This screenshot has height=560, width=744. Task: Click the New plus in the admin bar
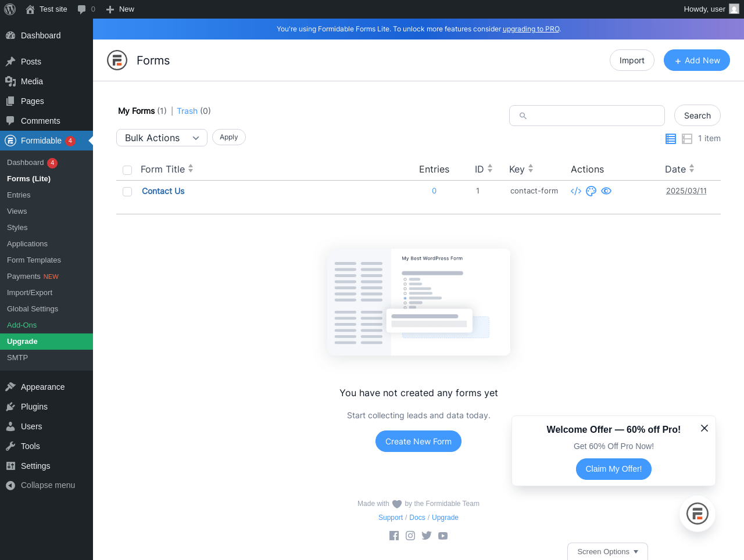(110, 9)
